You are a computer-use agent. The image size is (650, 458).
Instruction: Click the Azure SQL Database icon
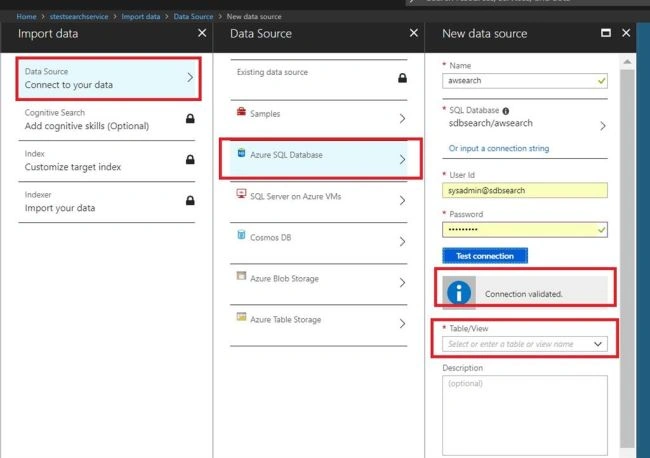[241, 153]
